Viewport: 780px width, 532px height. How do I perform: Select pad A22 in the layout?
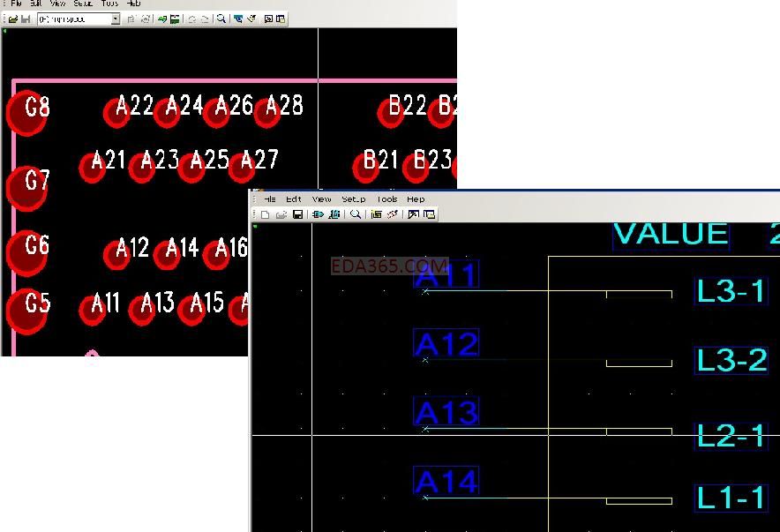click(116, 113)
